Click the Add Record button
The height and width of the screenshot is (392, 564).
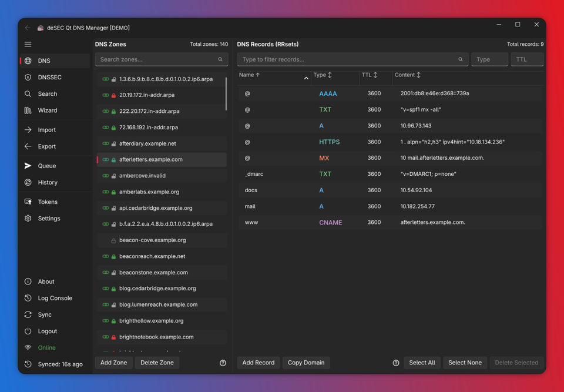[x=258, y=363]
